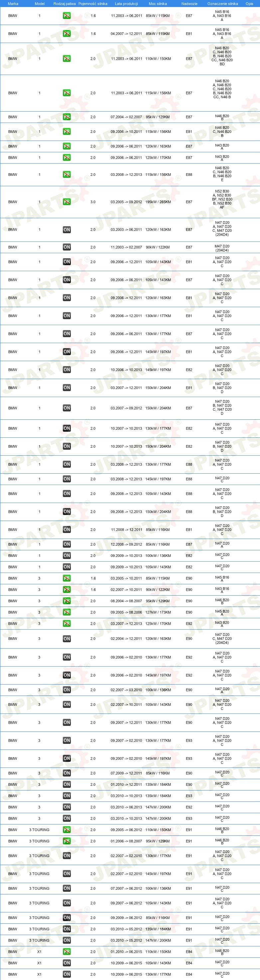Click the '03.2005 -> 09.2012' production years cell

[x=126, y=202]
